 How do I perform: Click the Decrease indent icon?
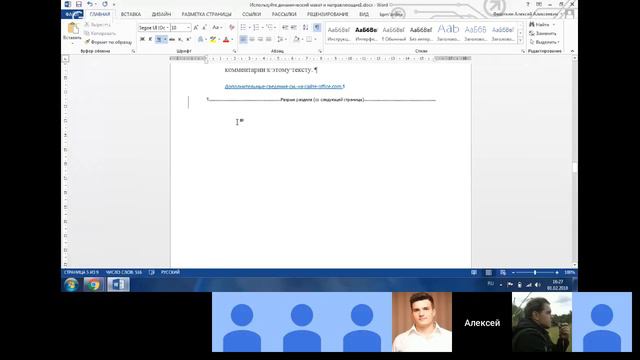(x=285, y=27)
